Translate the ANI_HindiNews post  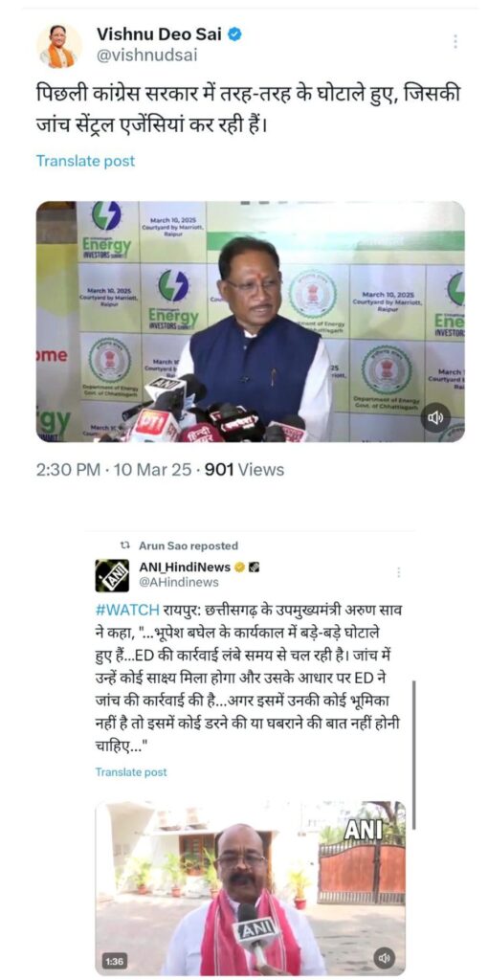[131, 772]
